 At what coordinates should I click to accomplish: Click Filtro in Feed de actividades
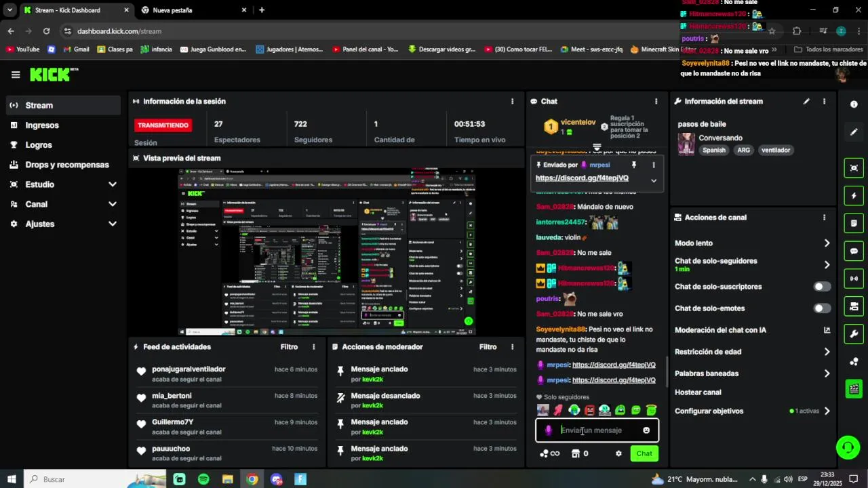click(289, 346)
